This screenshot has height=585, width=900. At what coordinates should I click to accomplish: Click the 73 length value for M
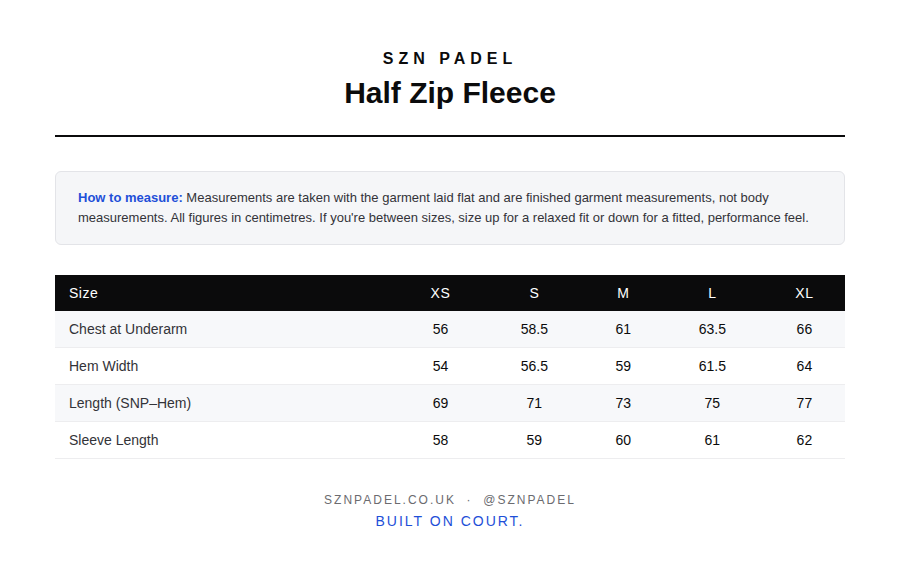click(623, 403)
